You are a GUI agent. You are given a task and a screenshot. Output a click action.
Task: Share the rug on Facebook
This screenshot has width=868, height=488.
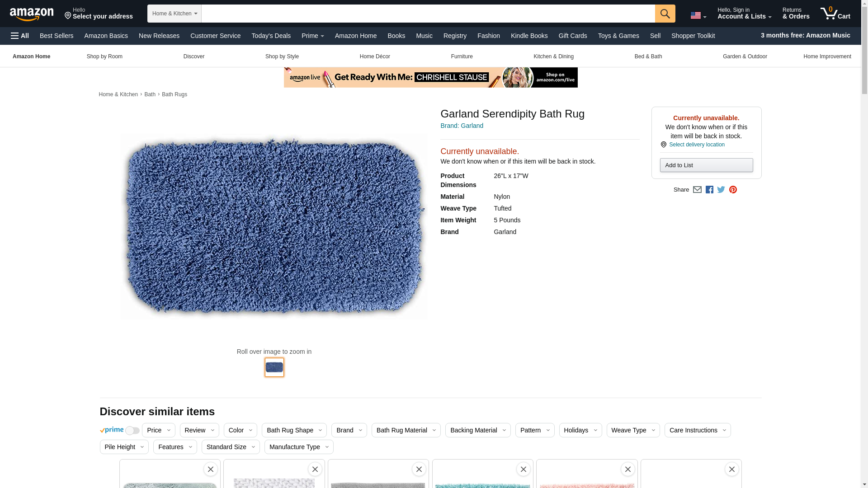709,190
